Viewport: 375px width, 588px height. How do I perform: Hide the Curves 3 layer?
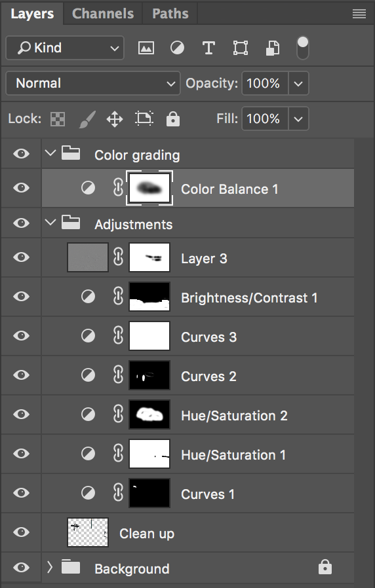pos(22,336)
